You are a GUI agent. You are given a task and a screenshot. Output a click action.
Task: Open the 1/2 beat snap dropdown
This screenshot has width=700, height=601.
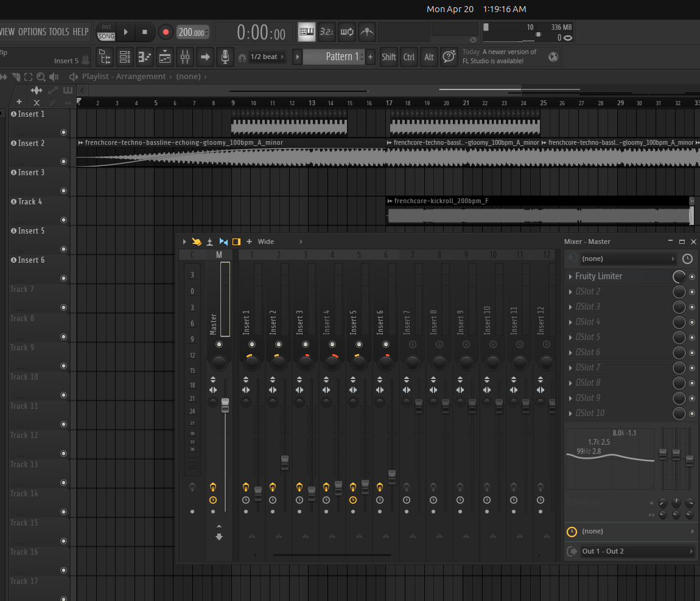[267, 57]
